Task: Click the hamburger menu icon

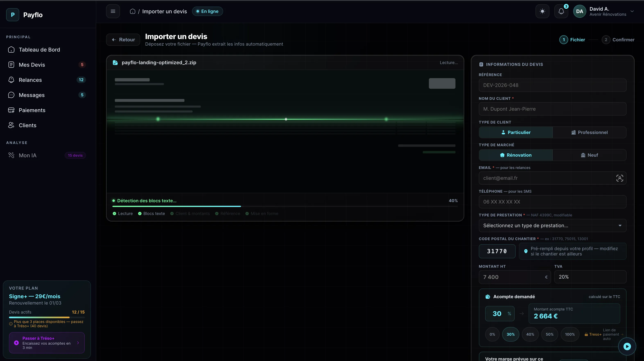Action: coord(113,11)
